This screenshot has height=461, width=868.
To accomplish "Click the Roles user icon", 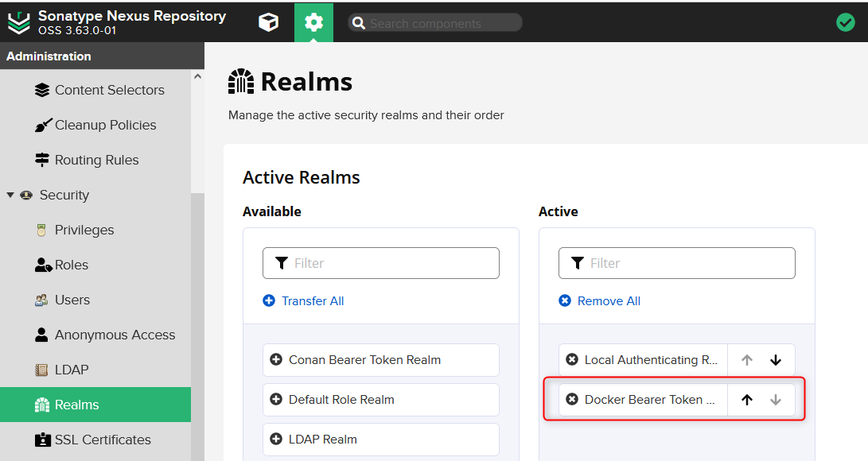I will click(x=43, y=265).
